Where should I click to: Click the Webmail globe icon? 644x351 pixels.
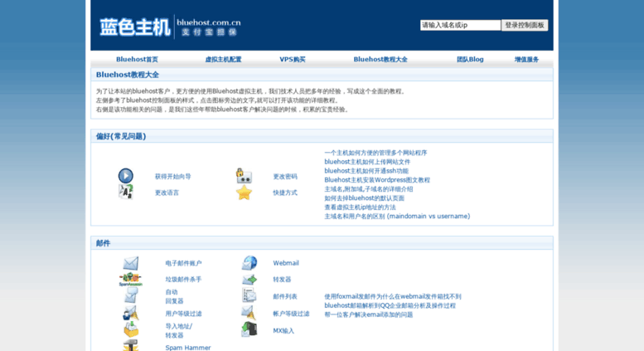click(249, 263)
